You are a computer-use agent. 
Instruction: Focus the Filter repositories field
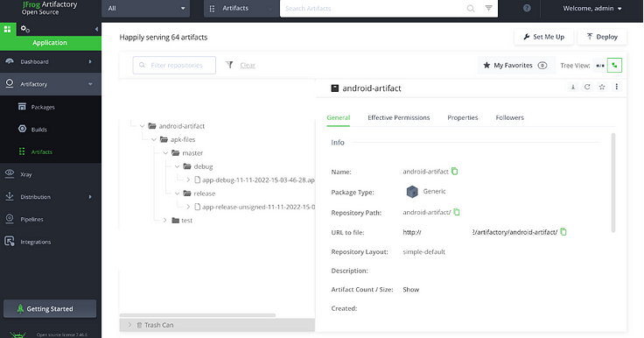click(174, 66)
